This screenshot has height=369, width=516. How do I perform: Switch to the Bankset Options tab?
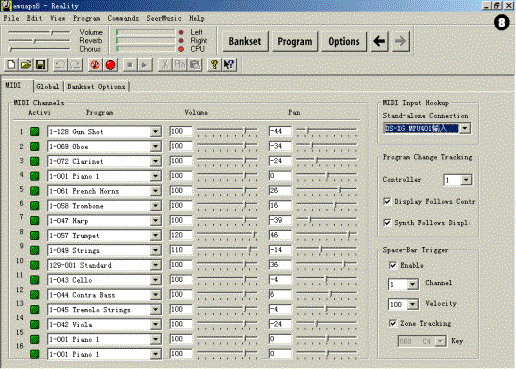coord(96,86)
